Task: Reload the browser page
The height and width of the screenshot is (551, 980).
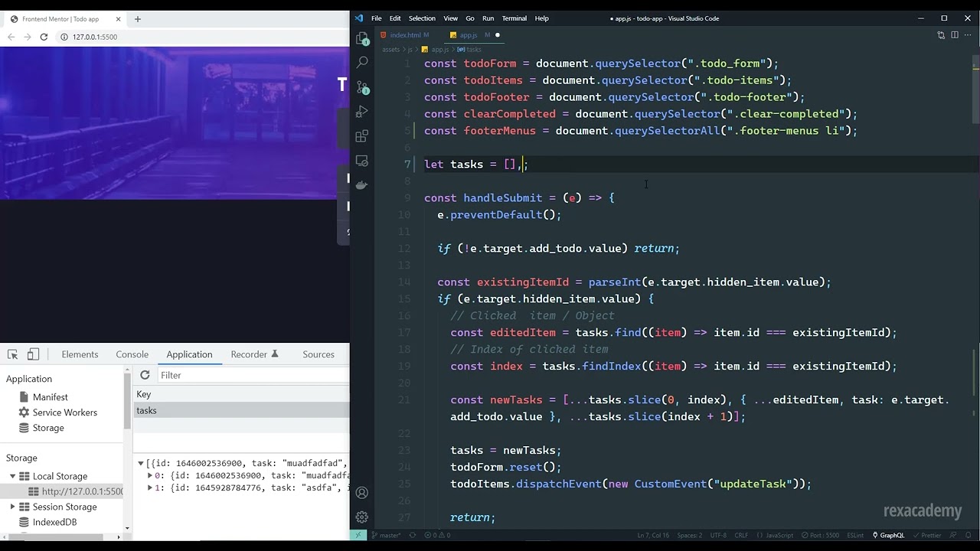Action: (x=44, y=37)
